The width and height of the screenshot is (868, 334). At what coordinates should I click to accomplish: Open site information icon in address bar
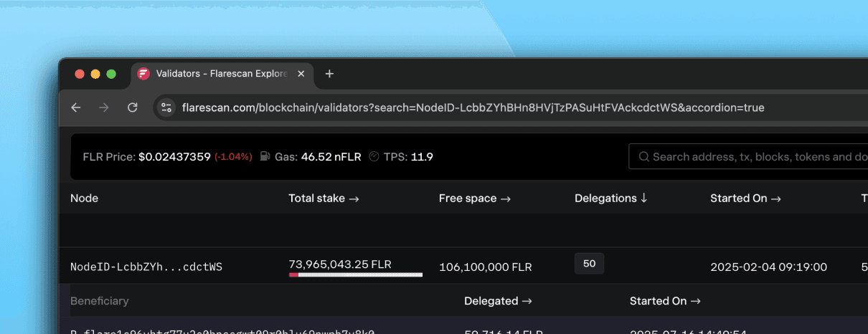coord(166,108)
